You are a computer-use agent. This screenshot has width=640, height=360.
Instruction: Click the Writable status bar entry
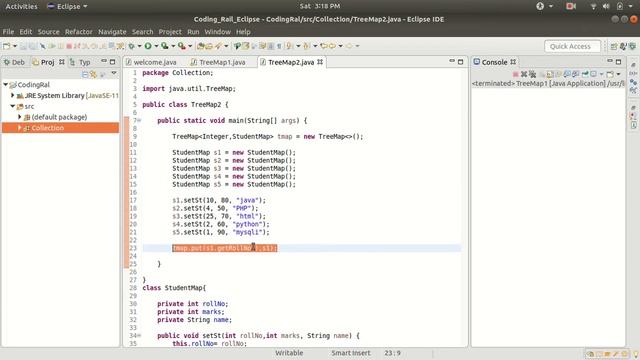289,353
